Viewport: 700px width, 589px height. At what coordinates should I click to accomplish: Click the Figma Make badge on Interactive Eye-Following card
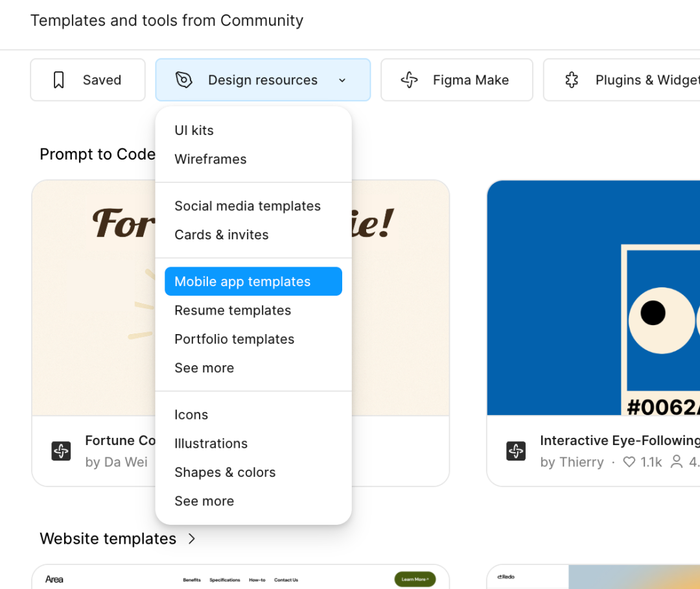[x=516, y=450]
